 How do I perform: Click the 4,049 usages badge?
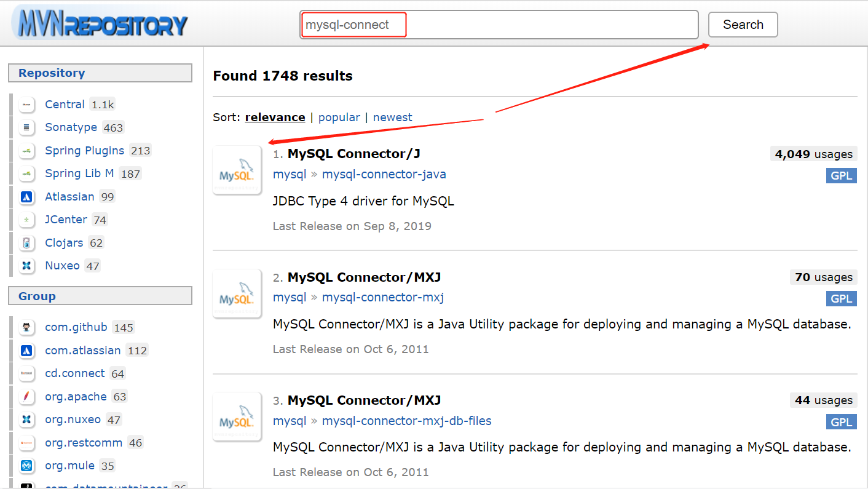814,154
